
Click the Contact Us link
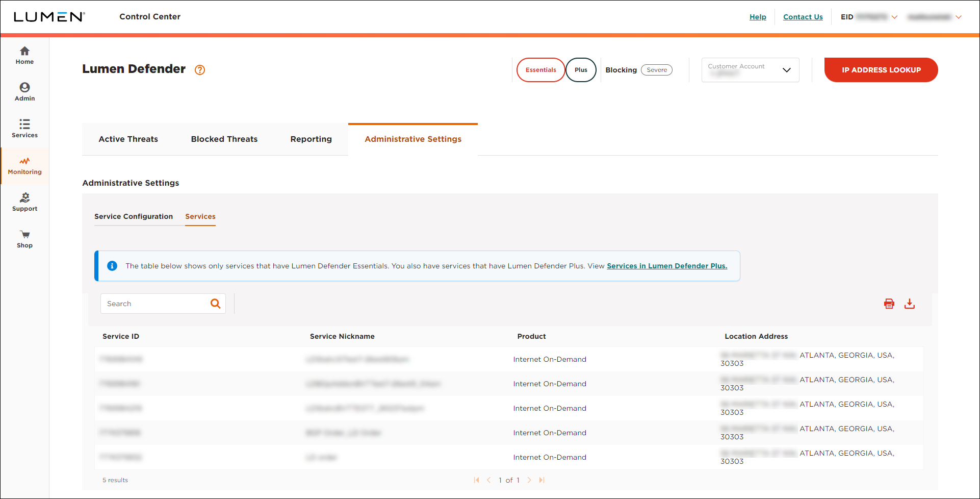click(x=803, y=17)
